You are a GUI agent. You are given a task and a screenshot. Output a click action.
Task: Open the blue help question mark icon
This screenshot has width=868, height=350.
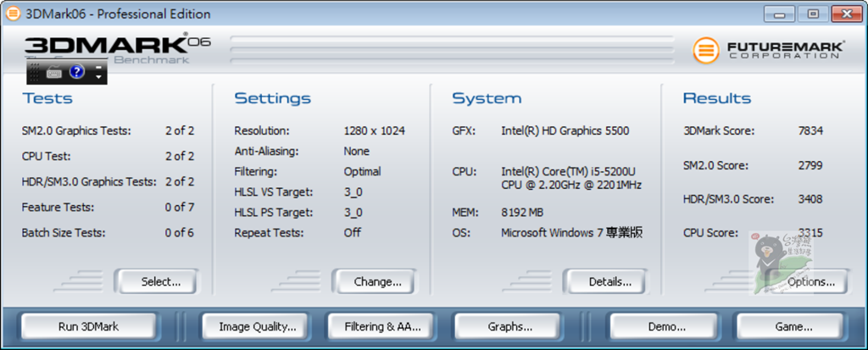(x=76, y=72)
